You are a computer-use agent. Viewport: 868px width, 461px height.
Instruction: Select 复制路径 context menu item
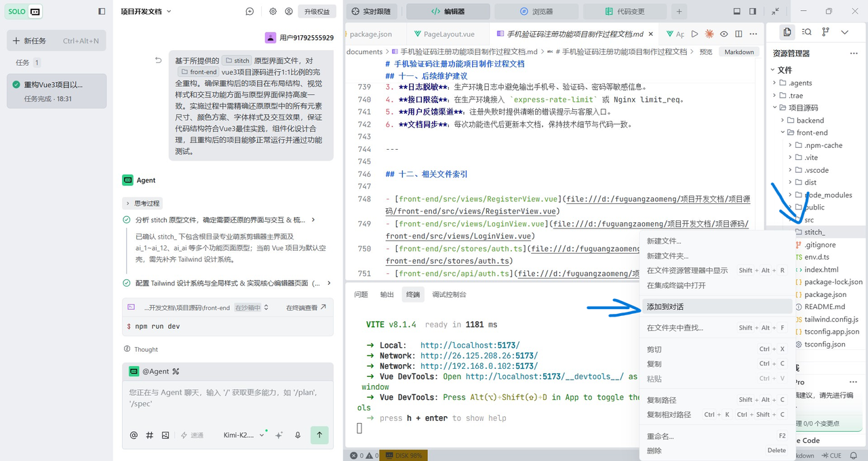(715, 400)
